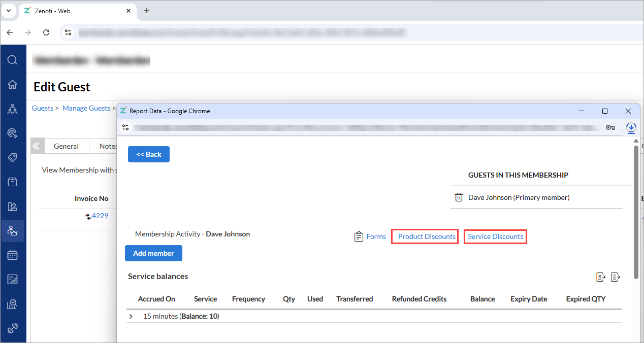Click the download icon in popup toolbar
Screen dimensions: 644x343
point(631,128)
